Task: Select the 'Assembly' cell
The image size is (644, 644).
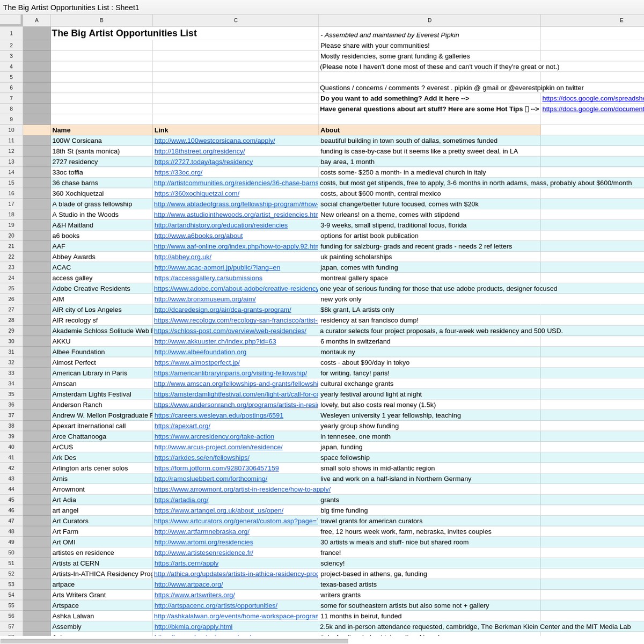Action: click(x=101, y=627)
